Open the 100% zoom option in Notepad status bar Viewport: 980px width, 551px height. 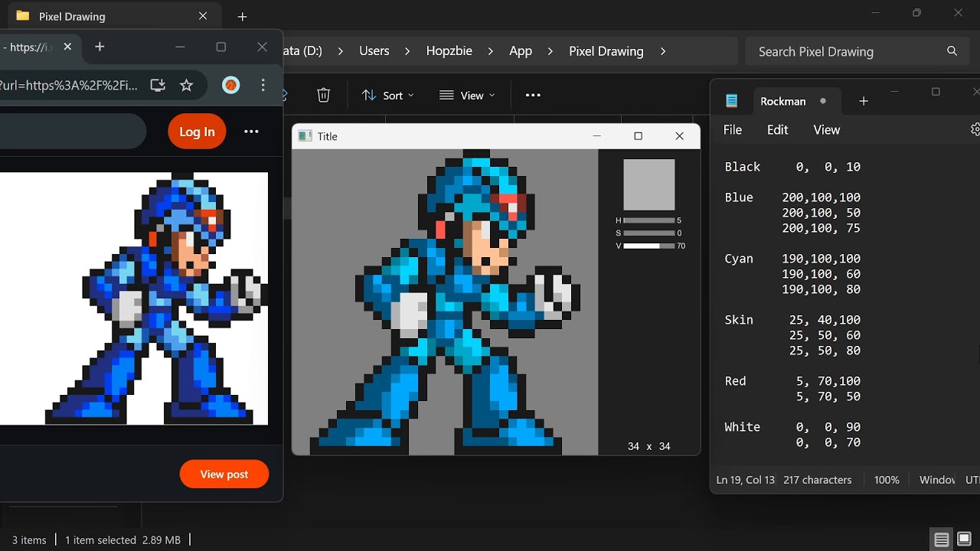click(x=887, y=480)
